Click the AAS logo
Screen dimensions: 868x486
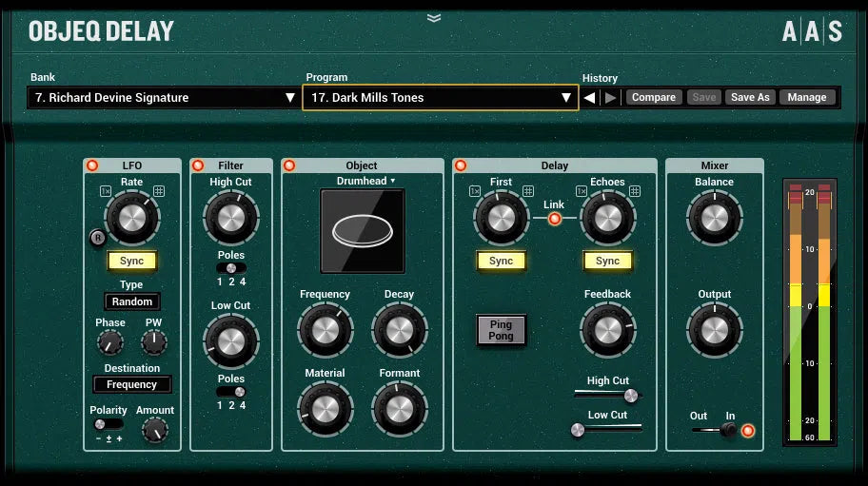[812, 31]
